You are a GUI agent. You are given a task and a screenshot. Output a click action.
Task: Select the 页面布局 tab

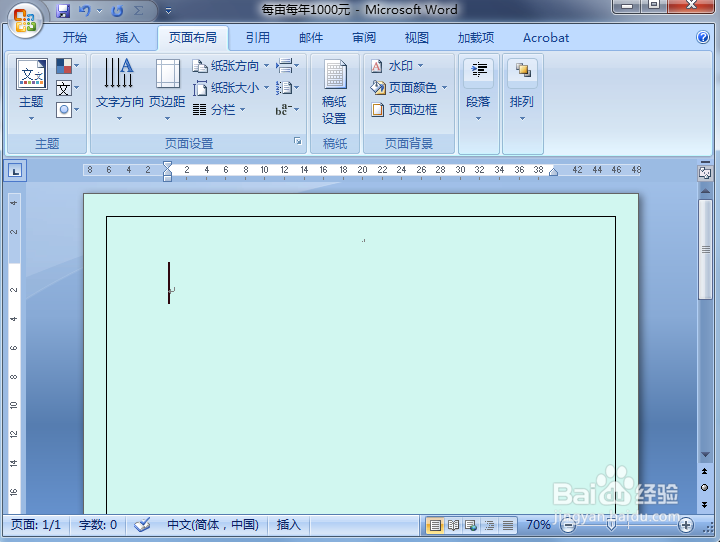(x=193, y=38)
